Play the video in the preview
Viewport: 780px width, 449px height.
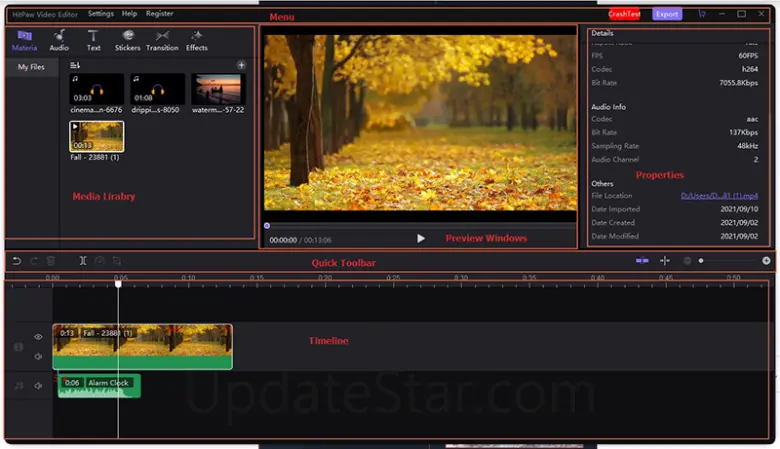[x=421, y=239]
